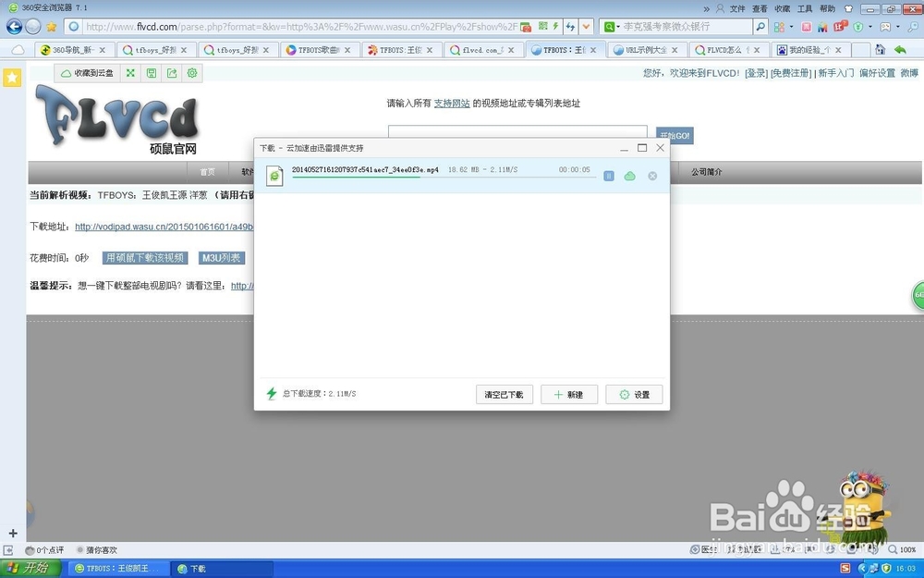Click the download progress bar of the mp4
Viewport: 924px width, 578px height.
pos(444,177)
